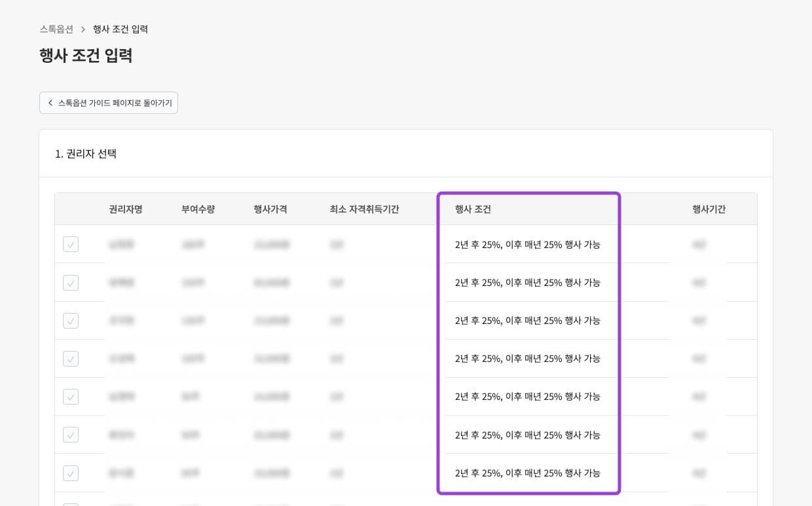Uncheck the fifth row's checkbox
This screenshot has height=506, width=812.
tap(71, 397)
